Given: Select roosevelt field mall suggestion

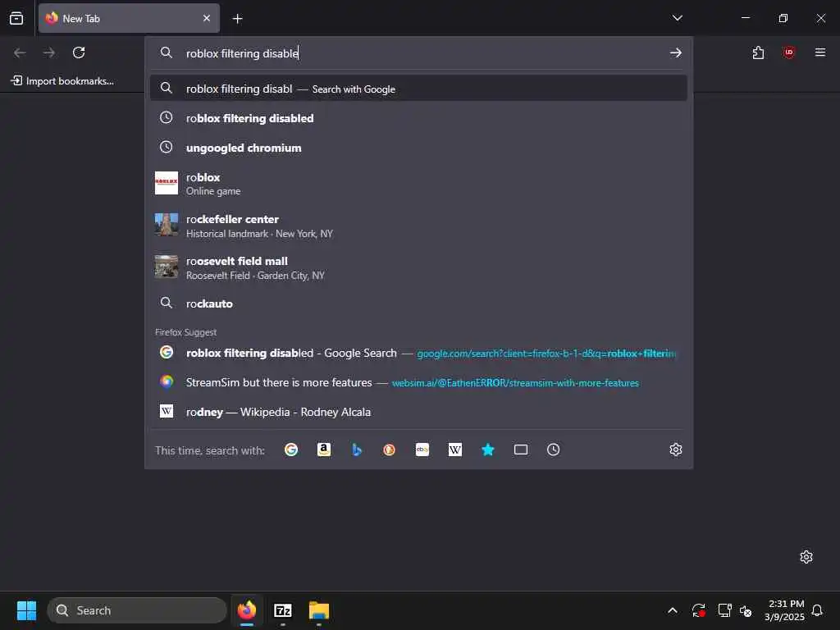Looking at the screenshot, I should (x=418, y=267).
